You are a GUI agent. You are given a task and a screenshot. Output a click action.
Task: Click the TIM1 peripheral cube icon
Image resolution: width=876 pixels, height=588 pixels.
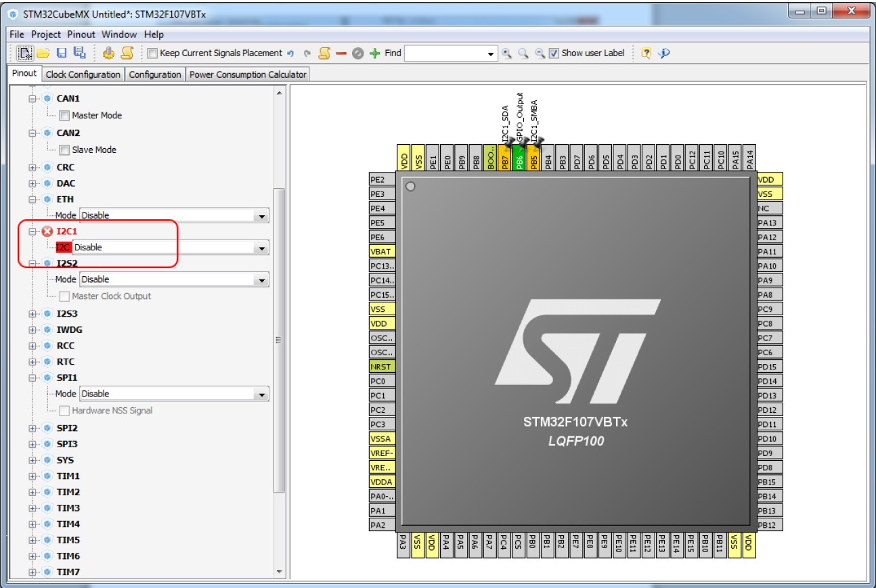click(x=47, y=476)
